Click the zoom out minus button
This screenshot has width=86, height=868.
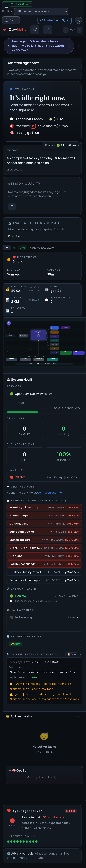[66, 30]
